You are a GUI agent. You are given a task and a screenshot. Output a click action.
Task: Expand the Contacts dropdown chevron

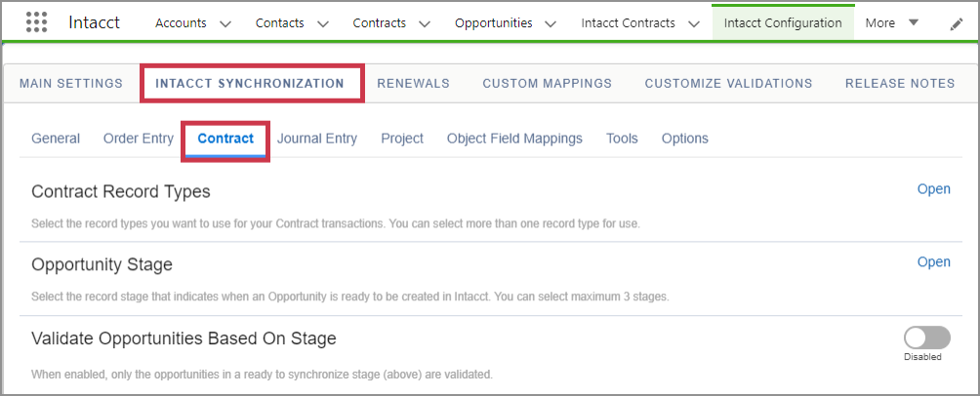[322, 23]
